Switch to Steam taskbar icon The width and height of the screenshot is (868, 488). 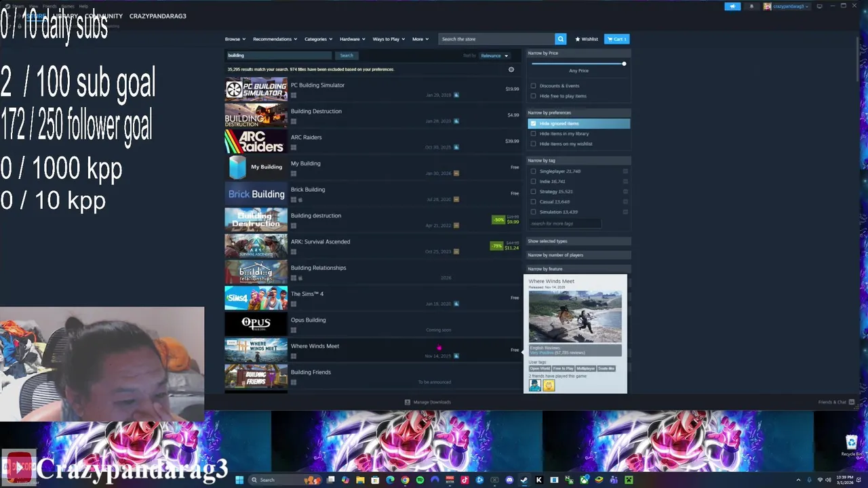[x=524, y=480]
